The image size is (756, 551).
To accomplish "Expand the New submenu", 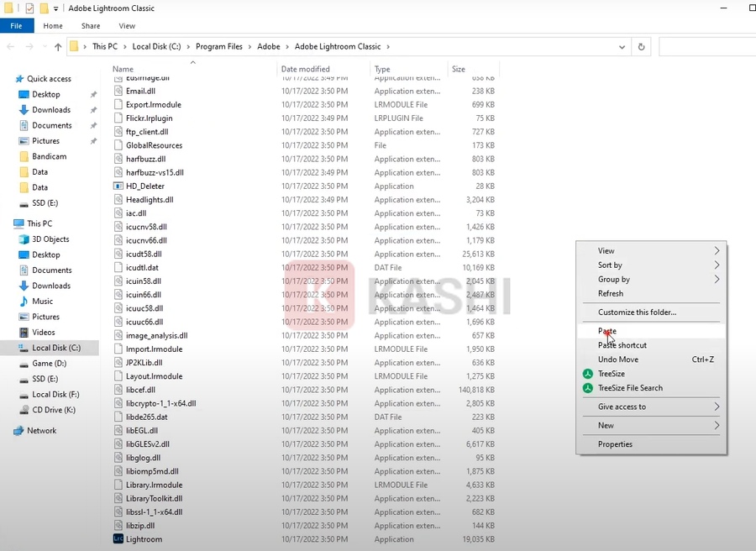I will (605, 425).
